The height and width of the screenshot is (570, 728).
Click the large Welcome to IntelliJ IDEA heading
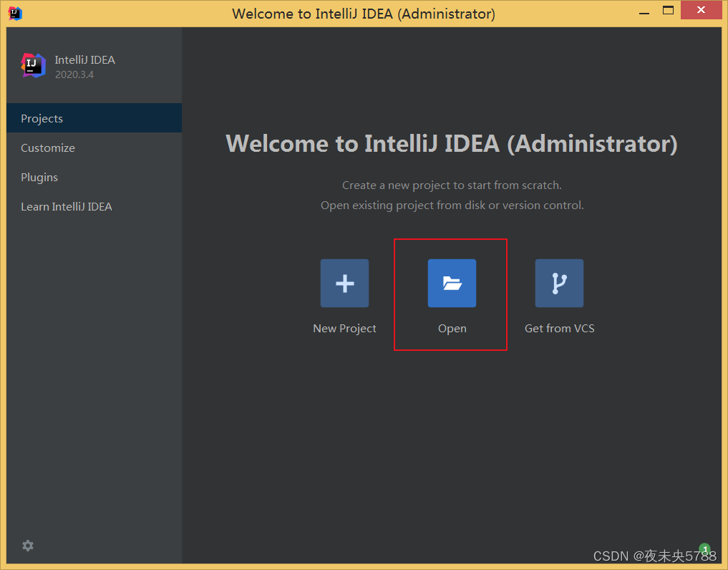[x=451, y=143]
